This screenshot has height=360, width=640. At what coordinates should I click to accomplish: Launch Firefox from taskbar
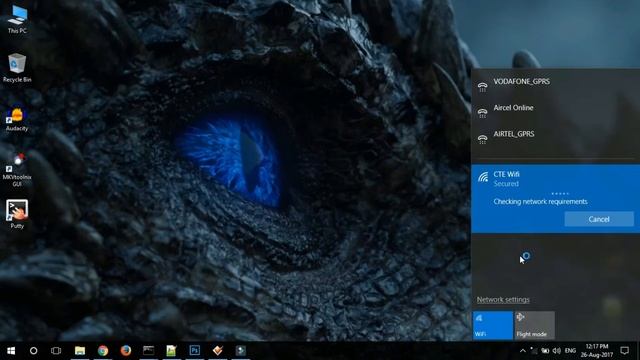126,351
